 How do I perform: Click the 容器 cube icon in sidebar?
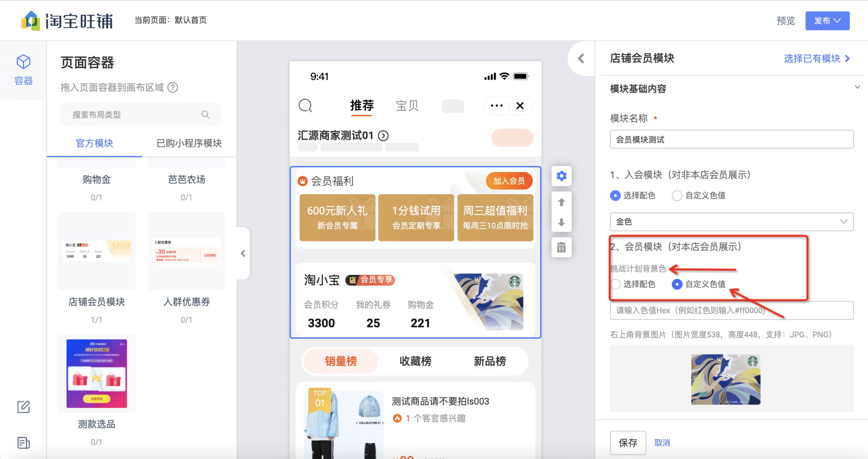(x=23, y=62)
